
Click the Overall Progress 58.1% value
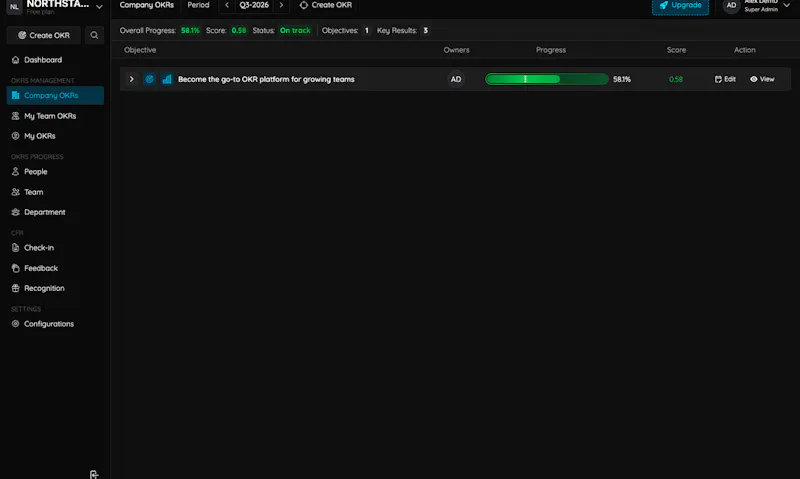click(190, 31)
